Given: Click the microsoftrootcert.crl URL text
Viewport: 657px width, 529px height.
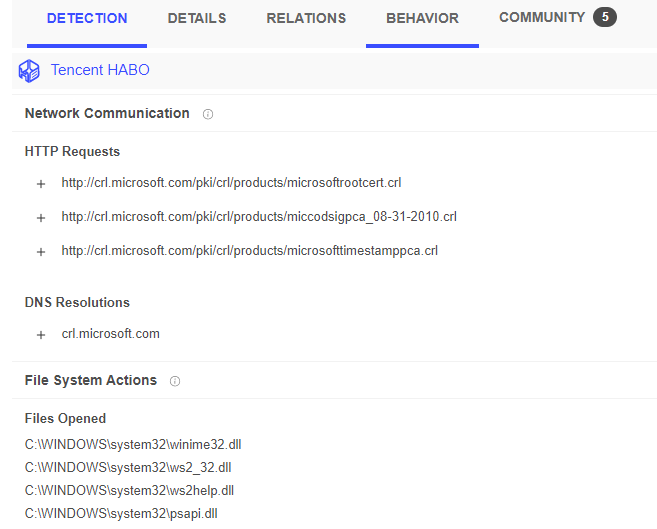Looking at the screenshot, I should (x=231, y=183).
